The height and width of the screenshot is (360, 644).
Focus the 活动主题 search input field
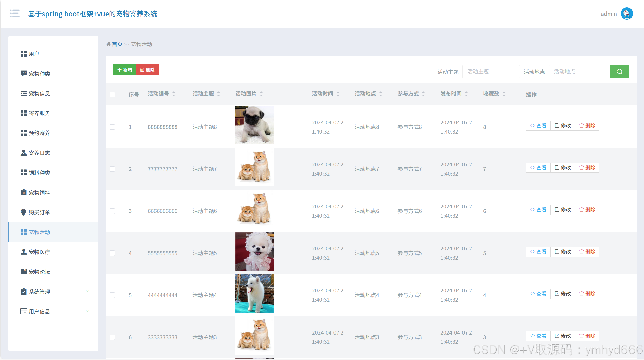pos(491,72)
